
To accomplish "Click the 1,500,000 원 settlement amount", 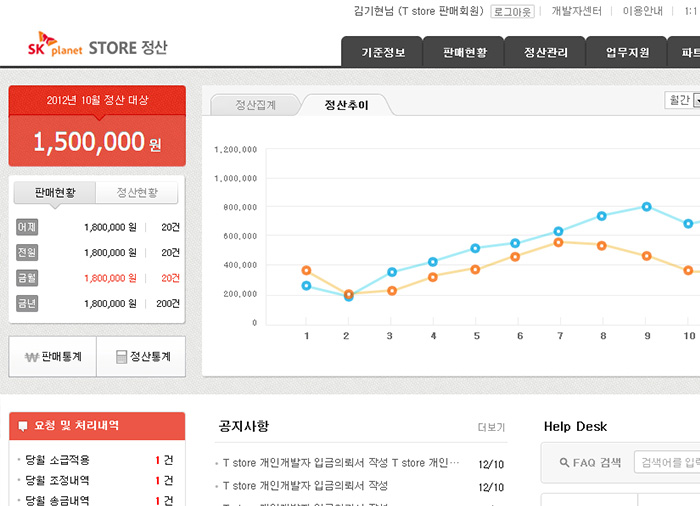I will pos(97,142).
